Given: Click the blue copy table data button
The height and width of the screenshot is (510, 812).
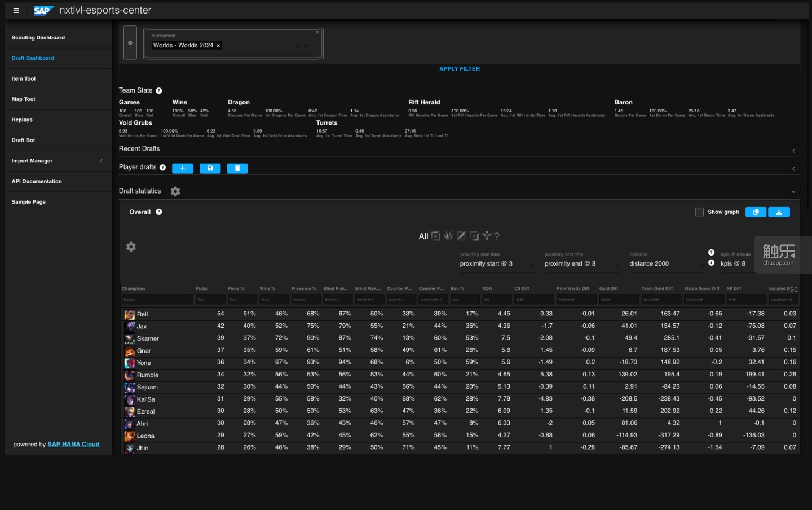Looking at the screenshot, I should (x=756, y=212).
